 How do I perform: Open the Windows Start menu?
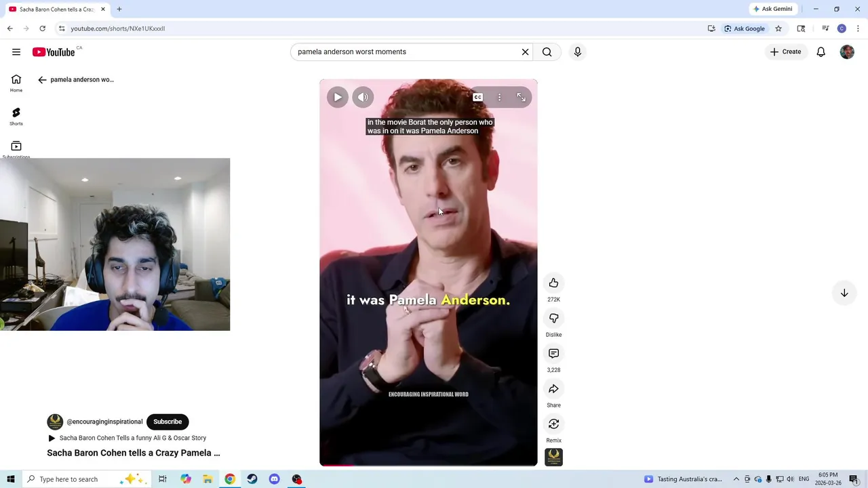point(10,479)
